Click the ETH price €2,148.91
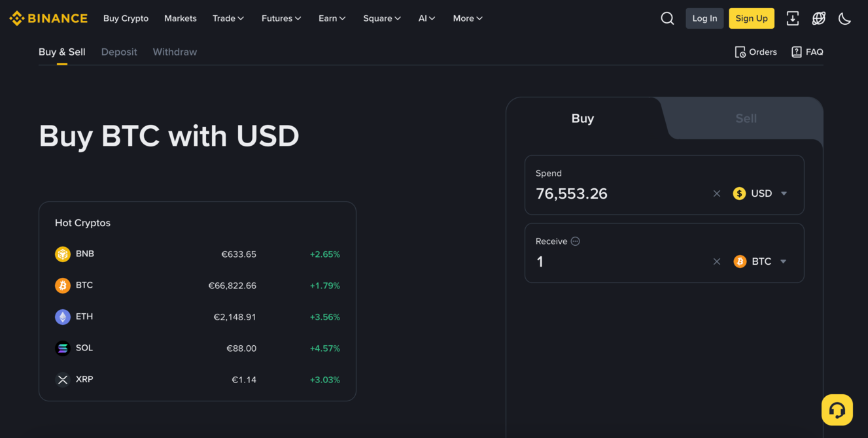 pos(235,317)
